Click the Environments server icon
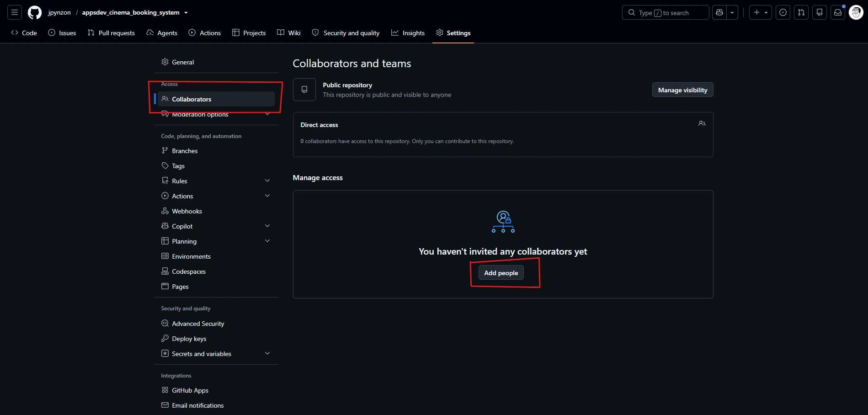 (165, 256)
